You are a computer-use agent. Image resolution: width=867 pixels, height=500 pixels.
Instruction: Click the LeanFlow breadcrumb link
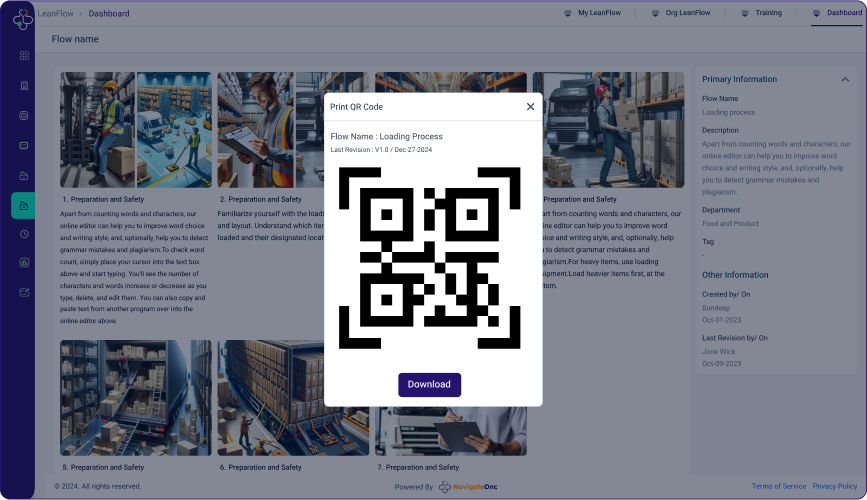(x=56, y=14)
